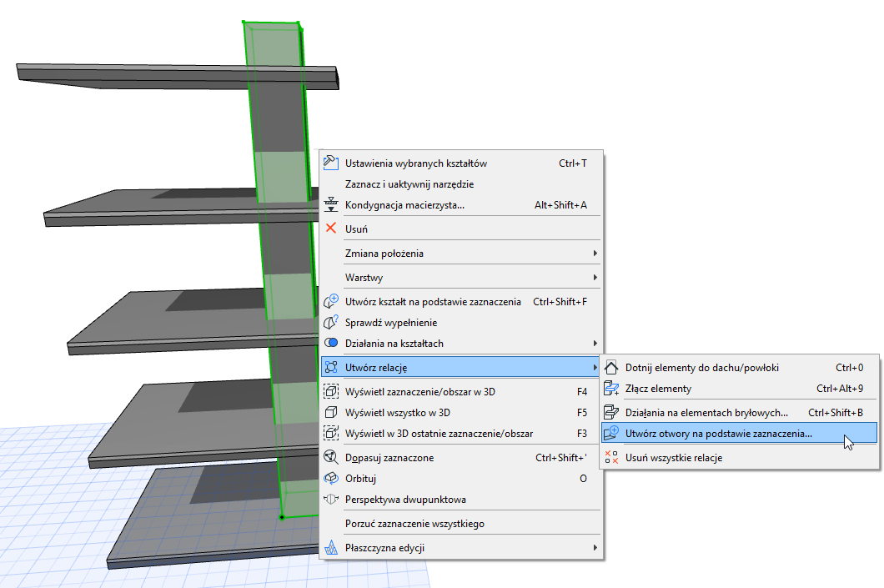
Task: Expand the Zmiana położenia submenu arrow
Action: pyautogui.click(x=595, y=253)
